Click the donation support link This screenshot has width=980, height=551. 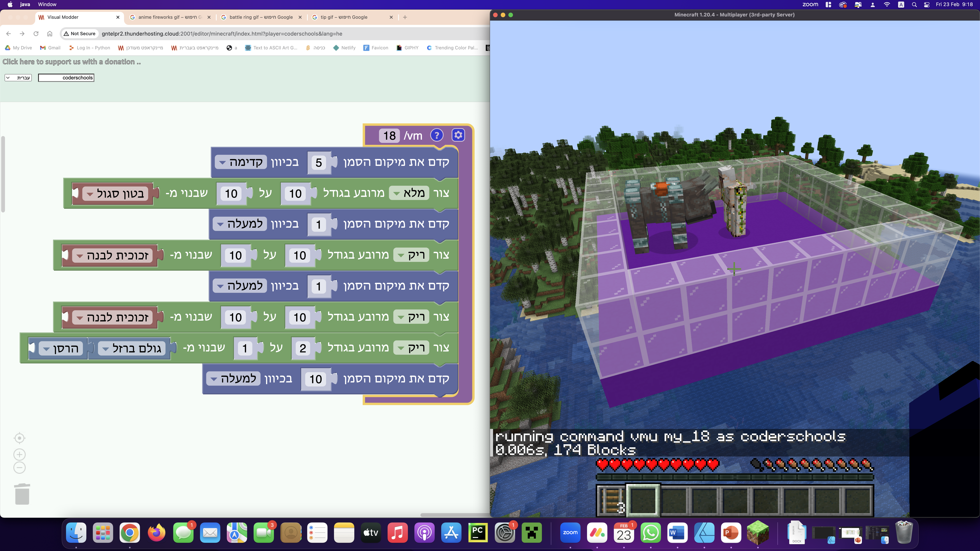pyautogui.click(x=72, y=62)
